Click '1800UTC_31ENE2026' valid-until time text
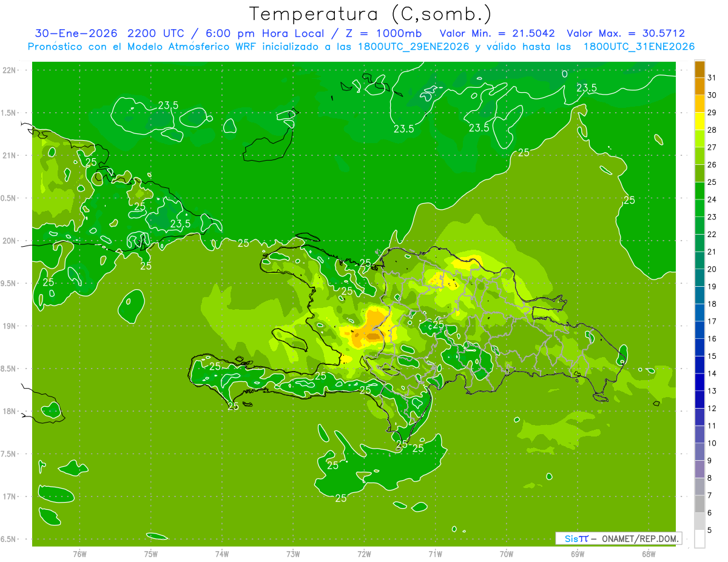728x562 pixels. pyautogui.click(x=639, y=47)
